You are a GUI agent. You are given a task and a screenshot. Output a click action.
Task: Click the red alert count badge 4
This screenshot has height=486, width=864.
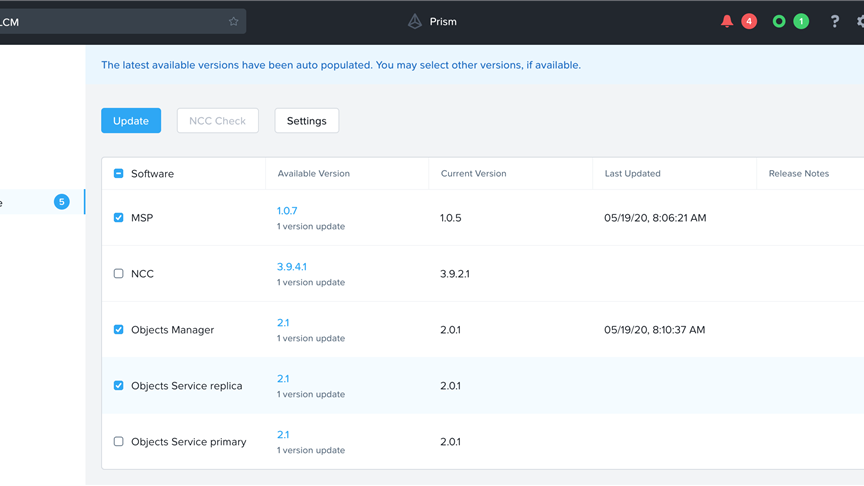(749, 21)
